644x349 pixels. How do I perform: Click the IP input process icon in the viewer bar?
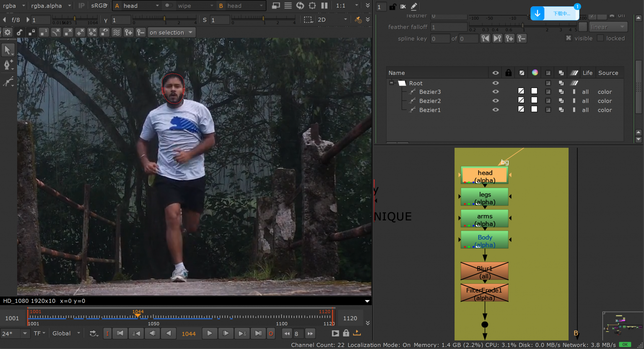tap(82, 6)
